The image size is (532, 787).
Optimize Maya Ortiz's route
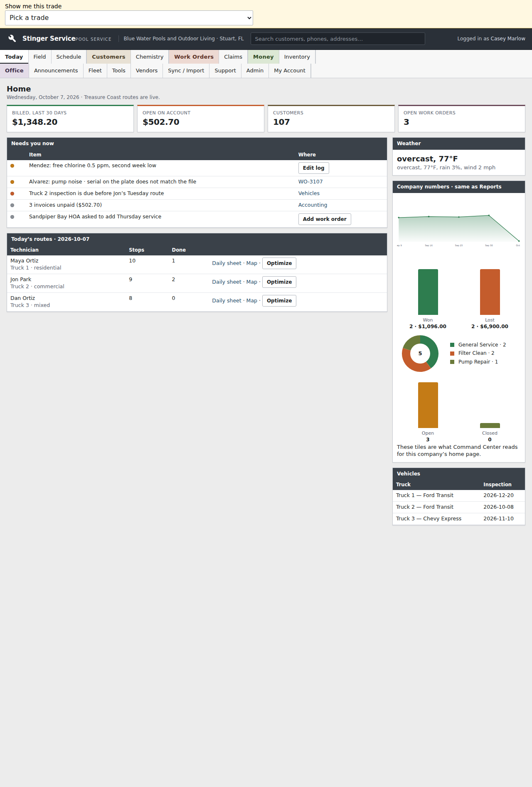tap(279, 263)
